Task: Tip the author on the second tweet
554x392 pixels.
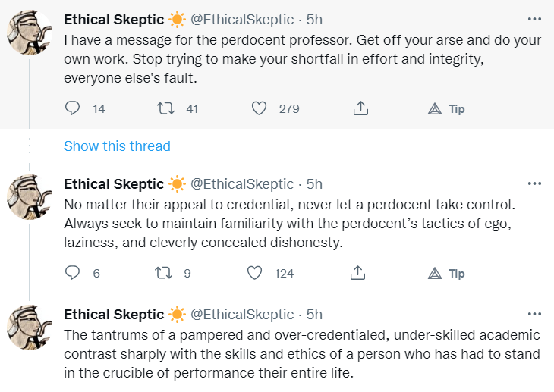Action: (446, 274)
